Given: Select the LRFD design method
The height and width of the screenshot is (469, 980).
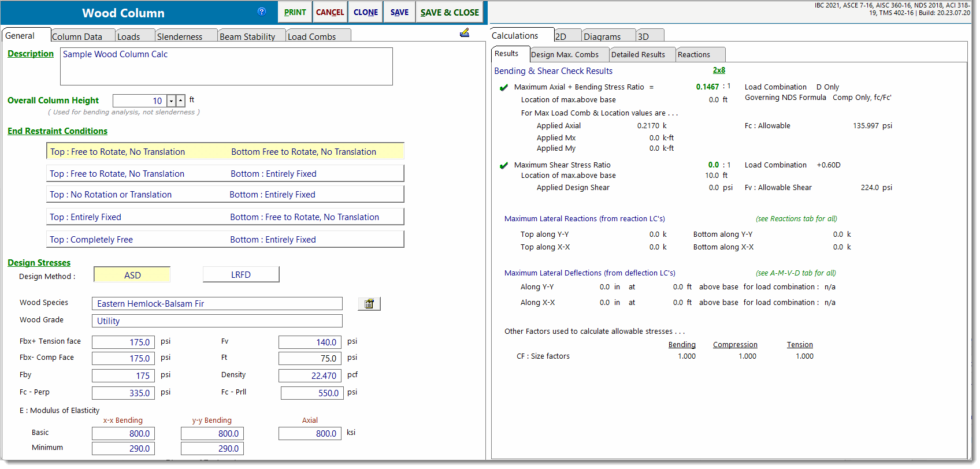Looking at the screenshot, I should tap(241, 274).
